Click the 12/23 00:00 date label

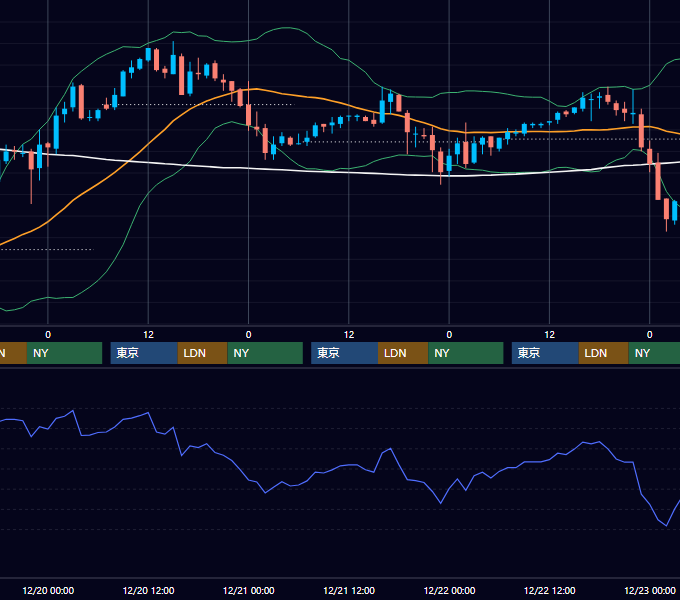point(650,590)
